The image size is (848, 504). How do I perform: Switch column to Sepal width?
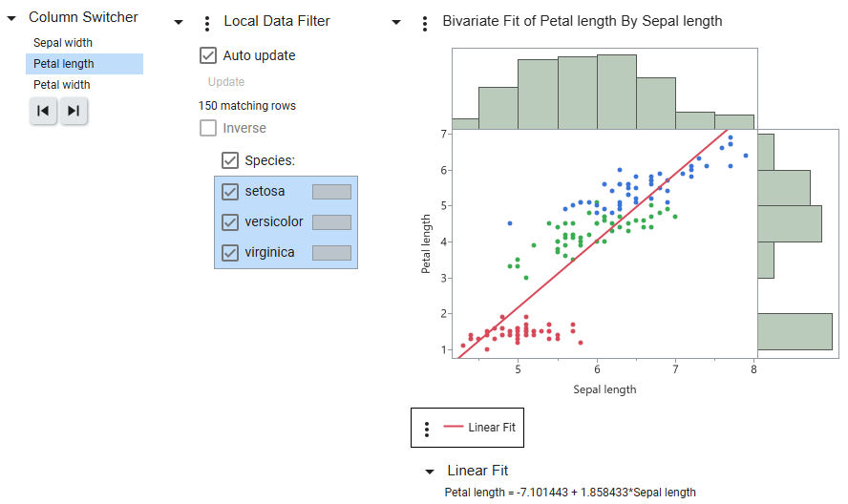63,43
